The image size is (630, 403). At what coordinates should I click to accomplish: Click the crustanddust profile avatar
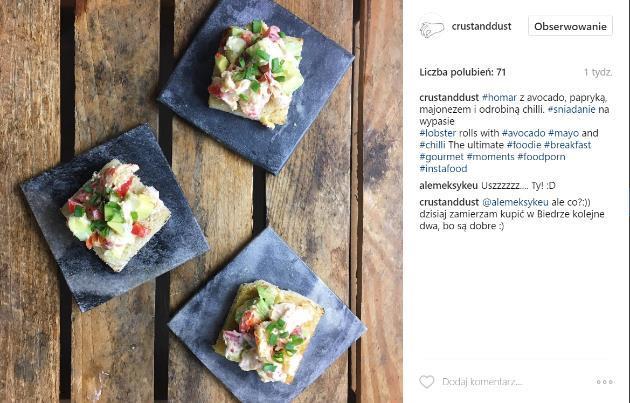point(432,28)
